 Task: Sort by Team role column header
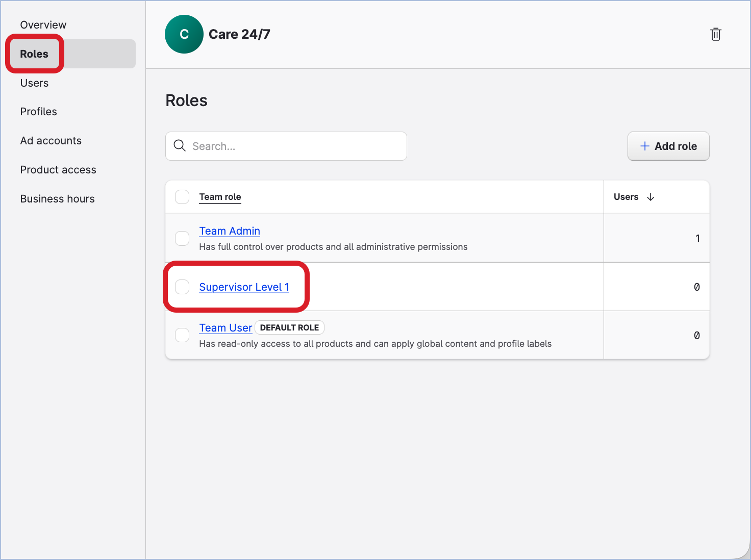[220, 197]
